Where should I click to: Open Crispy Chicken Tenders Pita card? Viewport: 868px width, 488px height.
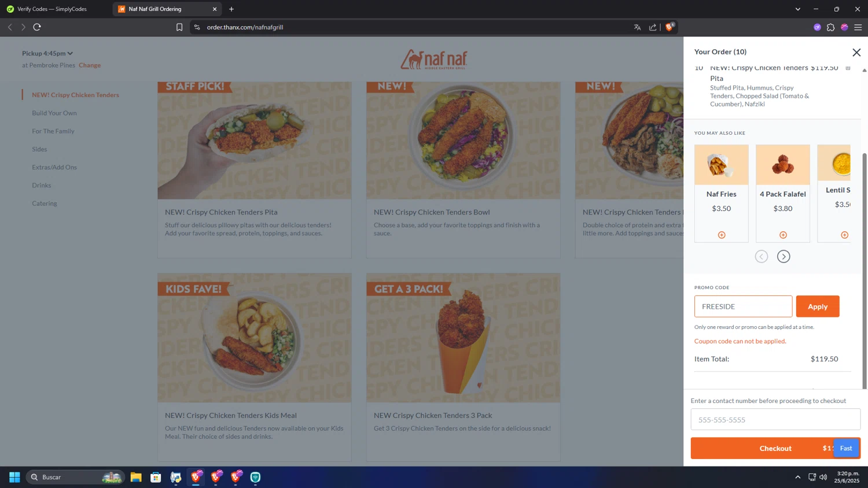(255, 169)
